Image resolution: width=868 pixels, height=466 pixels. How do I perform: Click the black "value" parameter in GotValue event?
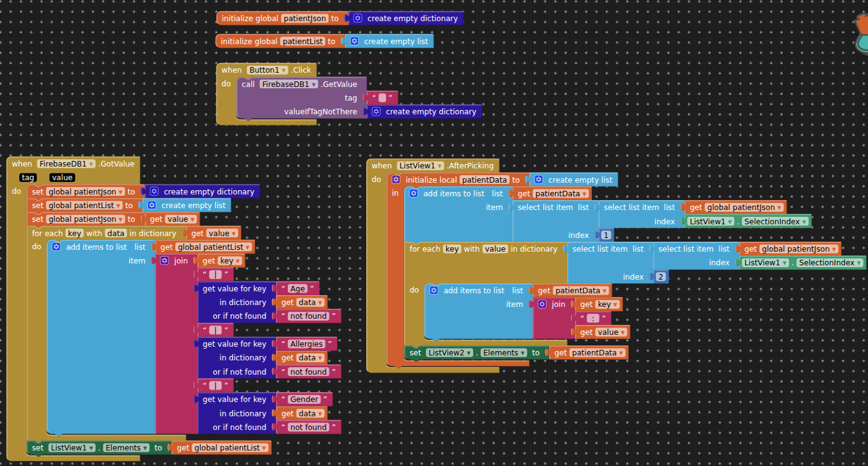(x=62, y=178)
